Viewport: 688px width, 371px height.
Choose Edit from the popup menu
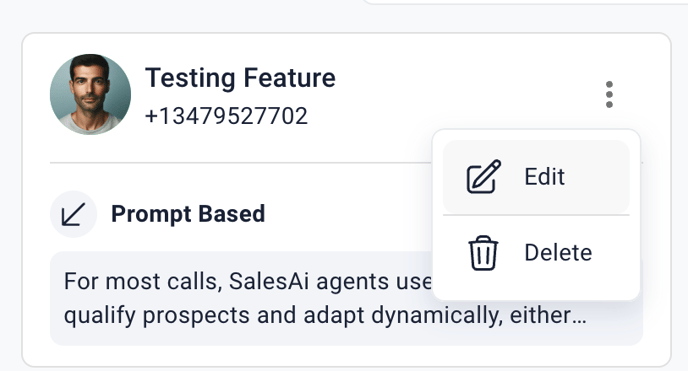tap(536, 177)
